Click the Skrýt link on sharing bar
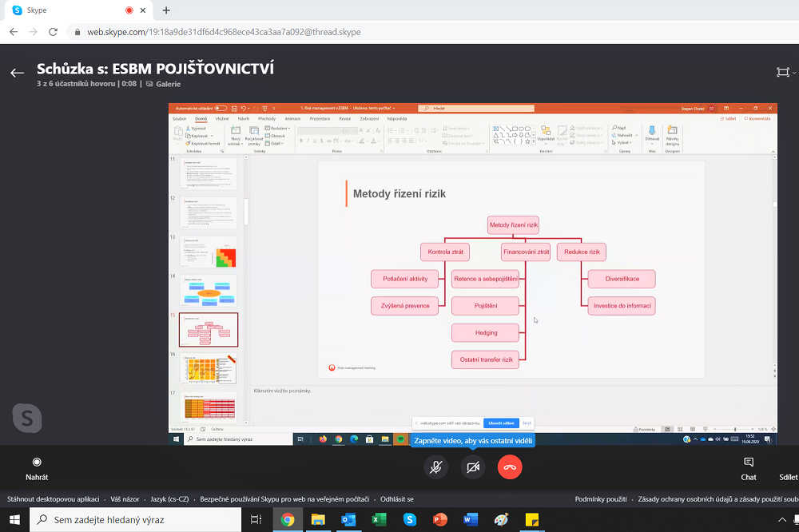Viewport: 799px width, 532px height. [x=527, y=423]
